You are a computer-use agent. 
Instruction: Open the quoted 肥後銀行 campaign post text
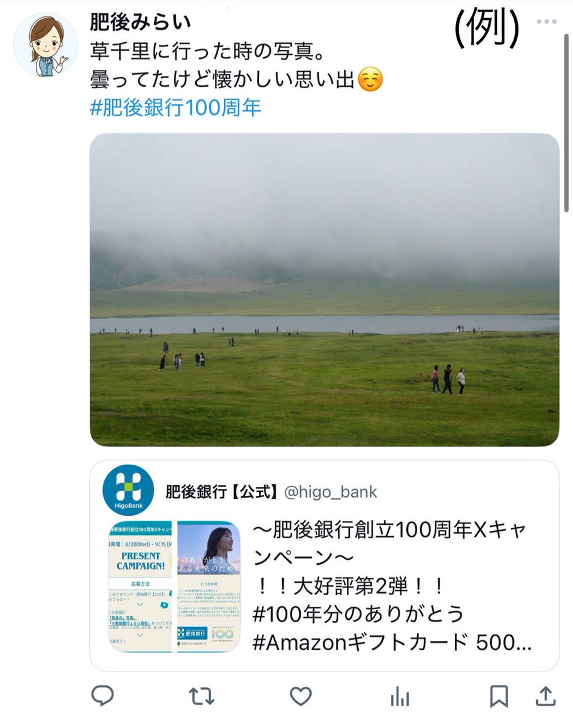tap(391, 587)
